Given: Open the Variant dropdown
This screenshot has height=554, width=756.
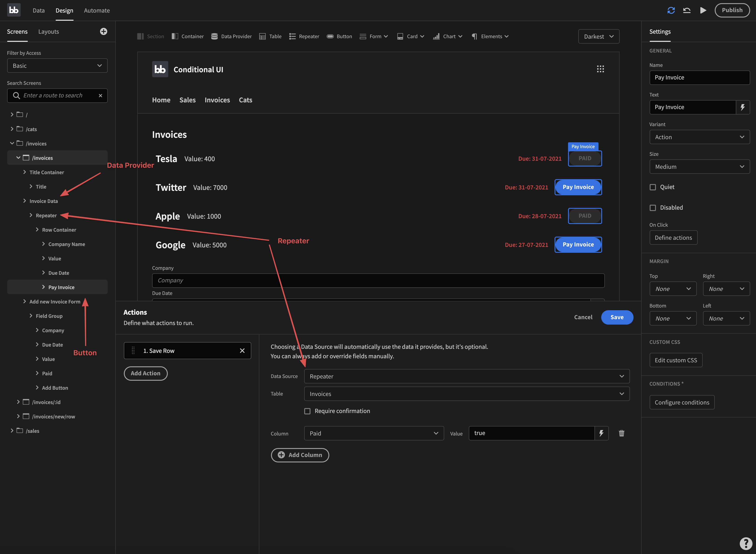Looking at the screenshot, I should tap(699, 137).
